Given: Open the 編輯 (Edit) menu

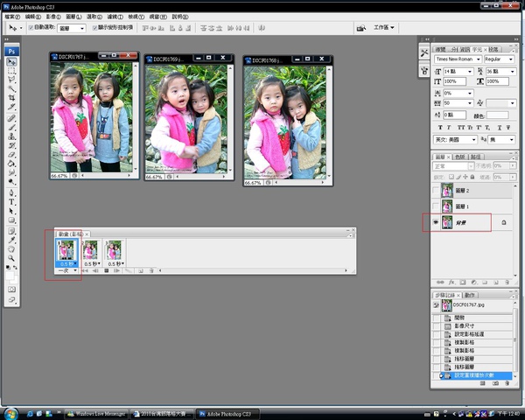Looking at the screenshot, I should click(33, 17).
